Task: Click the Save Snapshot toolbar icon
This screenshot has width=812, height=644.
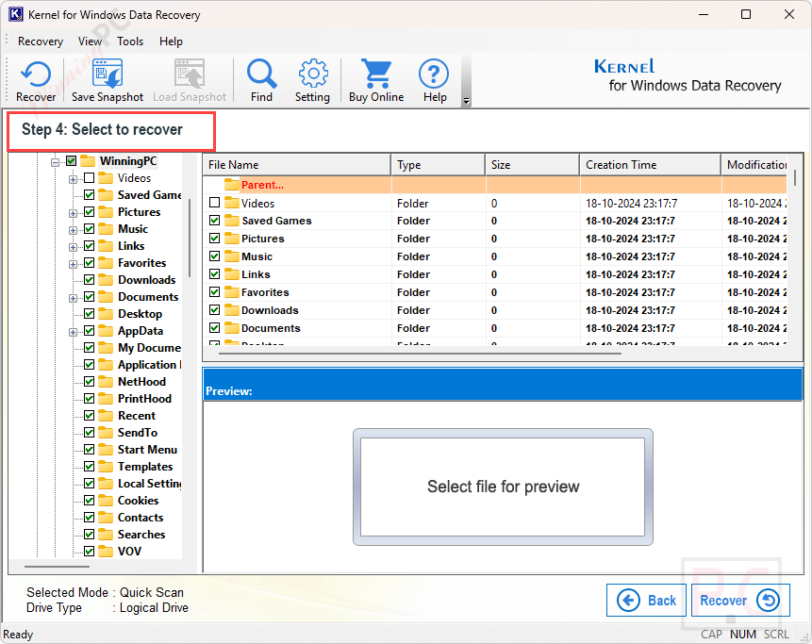Action: 108,74
